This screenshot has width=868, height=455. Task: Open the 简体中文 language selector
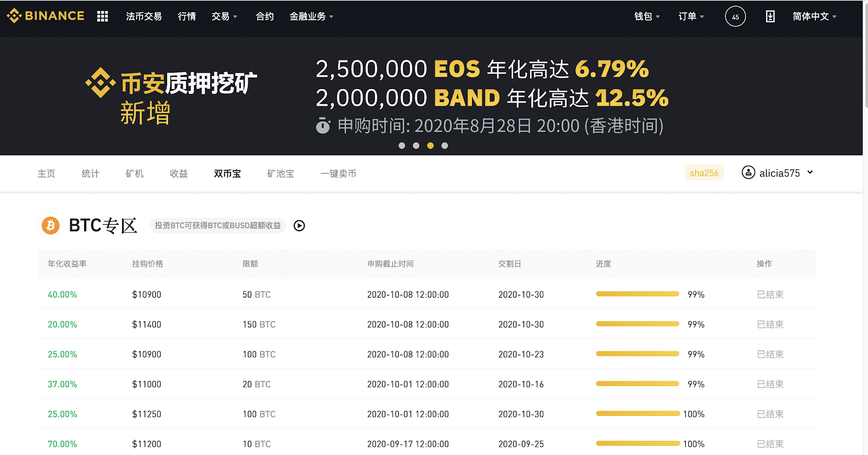pyautogui.click(x=814, y=16)
